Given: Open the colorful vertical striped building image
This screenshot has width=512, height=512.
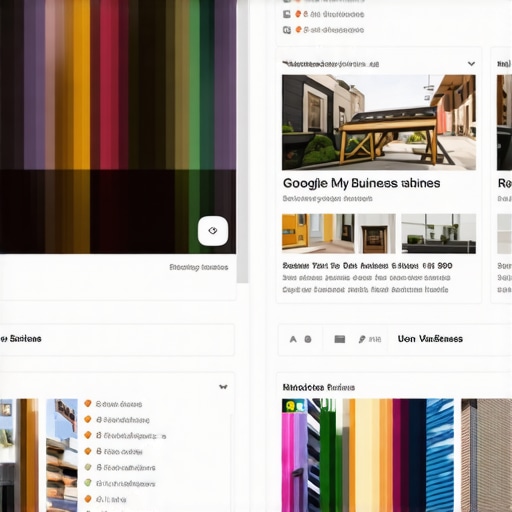Looking at the screenshot, I should pyautogui.click(x=368, y=455).
